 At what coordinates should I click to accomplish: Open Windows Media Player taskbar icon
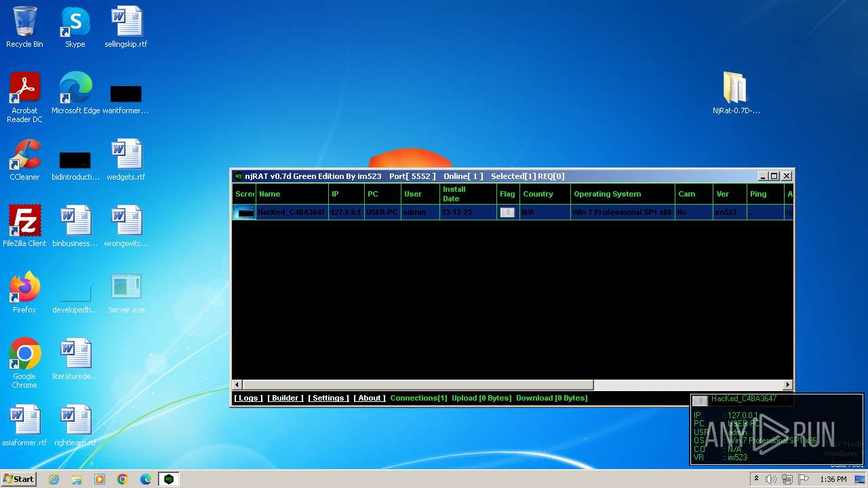click(x=100, y=479)
